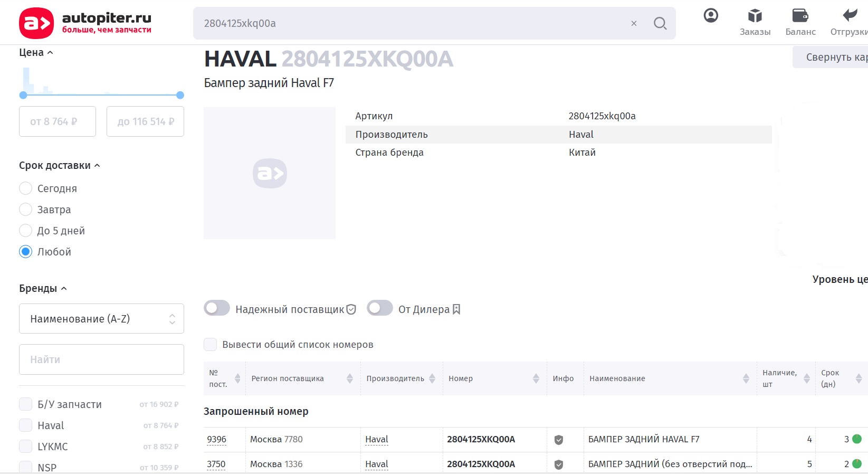Viewport: 868px width, 474px height.
Task: Click Артикул value 2804125xkq00a
Action: pyautogui.click(x=602, y=116)
